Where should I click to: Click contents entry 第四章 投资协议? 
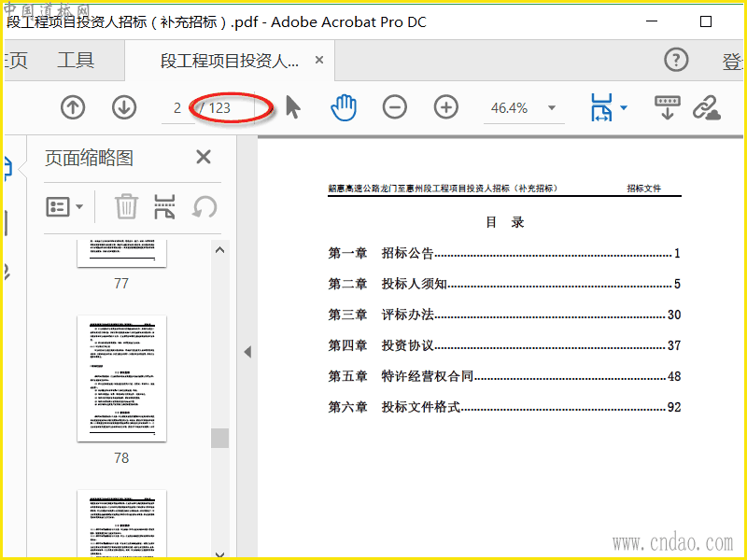point(504,345)
